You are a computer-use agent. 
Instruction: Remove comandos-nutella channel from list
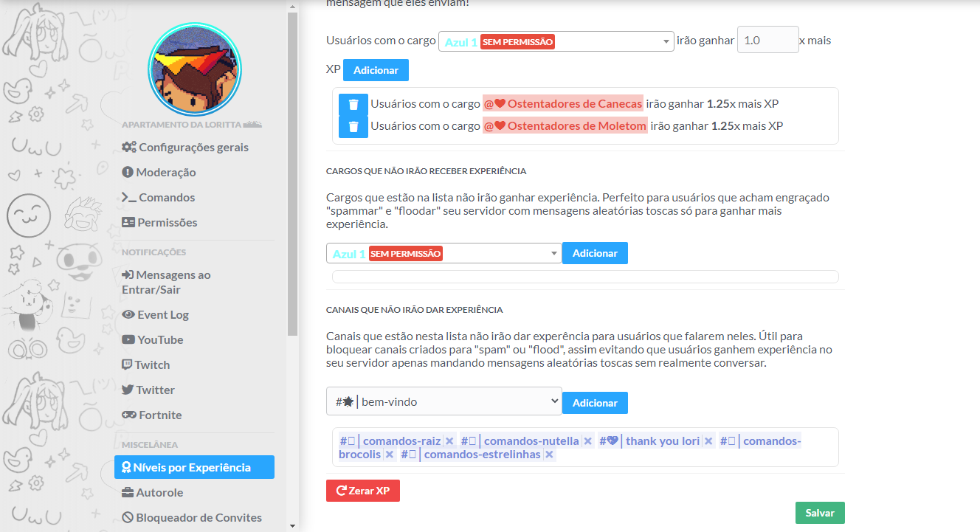point(588,441)
